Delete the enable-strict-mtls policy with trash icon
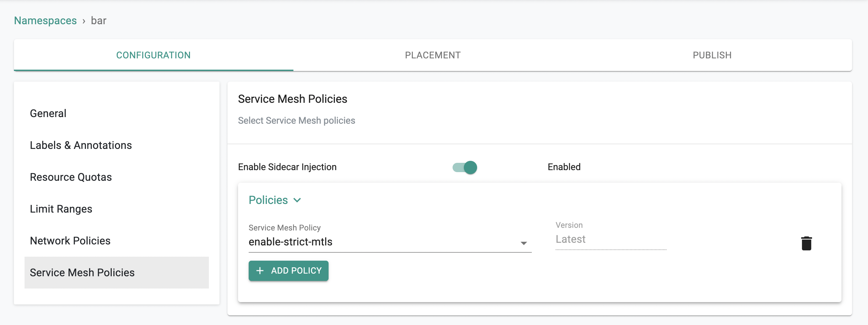Screen dimensions: 868x325 coord(806,243)
